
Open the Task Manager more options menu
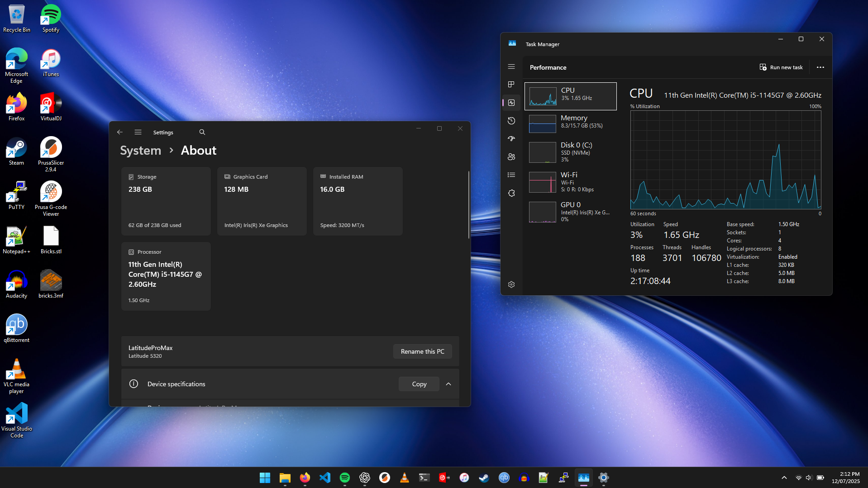click(x=820, y=67)
